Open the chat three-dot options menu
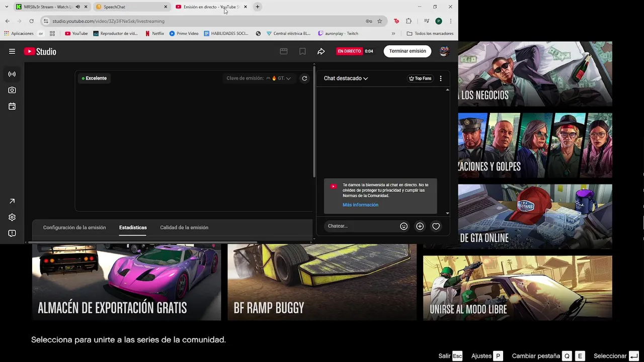644x362 pixels. point(441,78)
